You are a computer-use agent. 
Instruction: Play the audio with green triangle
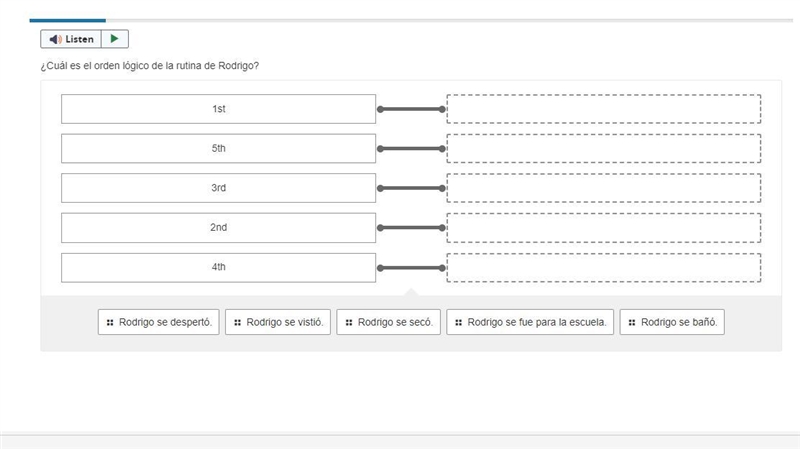click(115, 39)
